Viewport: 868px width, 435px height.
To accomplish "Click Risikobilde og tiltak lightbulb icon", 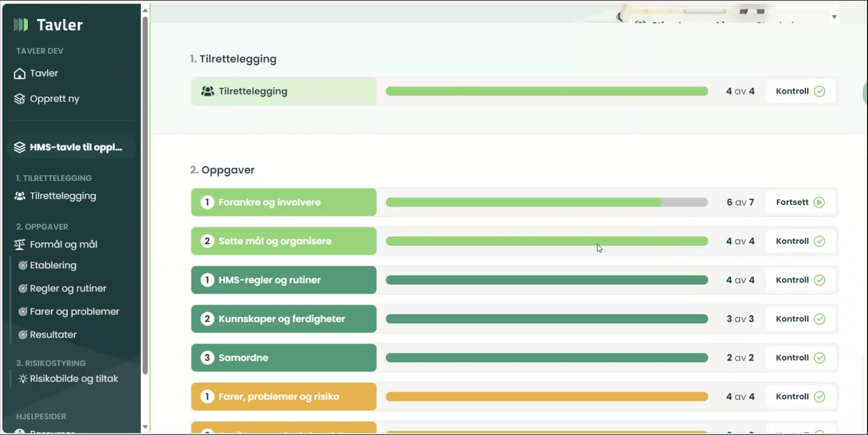I will (x=23, y=379).
